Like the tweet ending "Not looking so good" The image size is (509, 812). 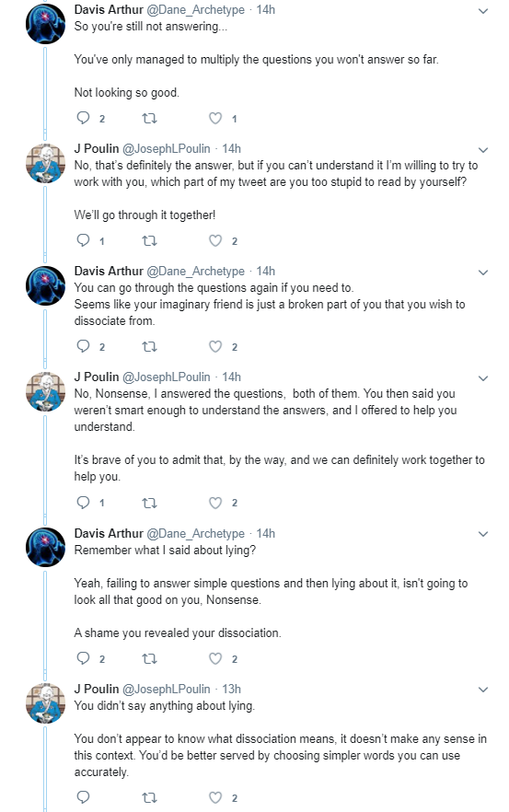(215, 119)
